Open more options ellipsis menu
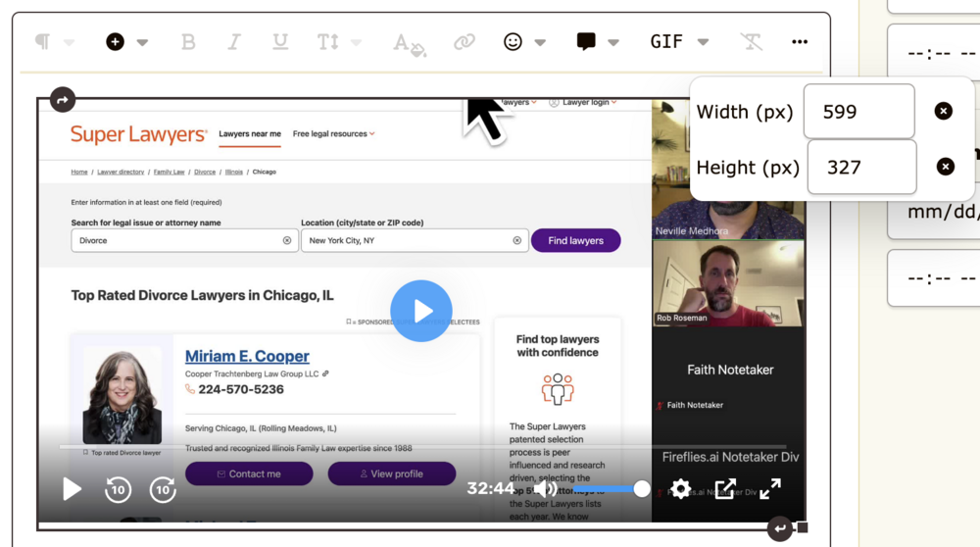 [800, 42]
